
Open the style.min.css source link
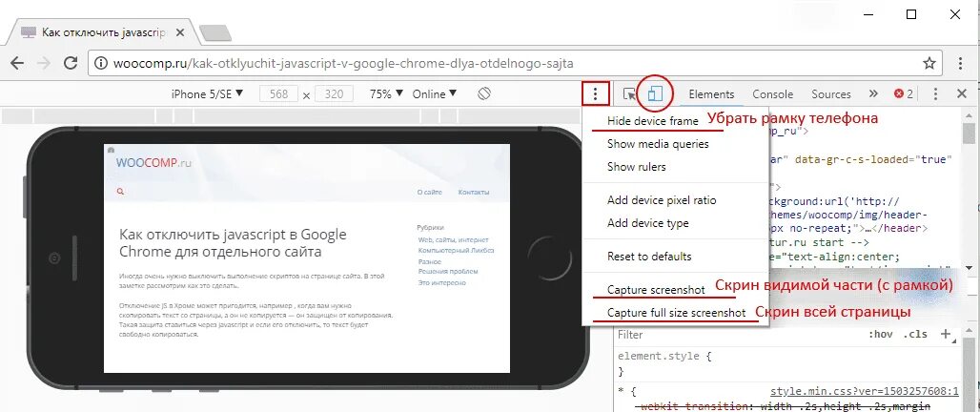click(865, 391)
